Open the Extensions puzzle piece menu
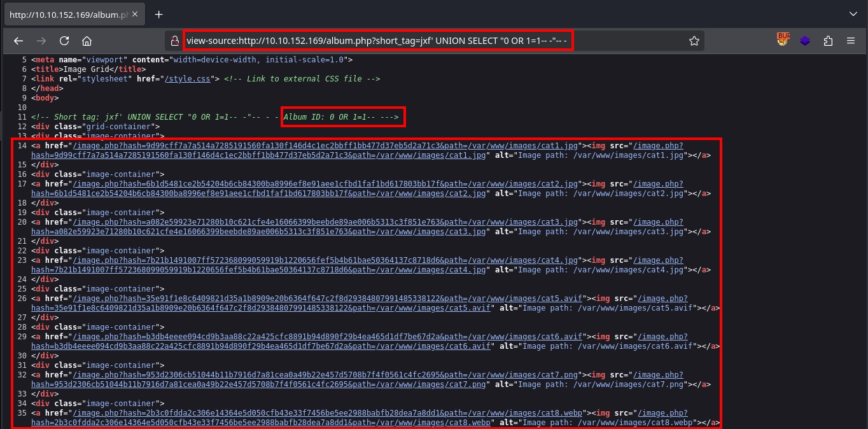The width and height of the screenshot is (868, 429). click(x=828, y=41)
